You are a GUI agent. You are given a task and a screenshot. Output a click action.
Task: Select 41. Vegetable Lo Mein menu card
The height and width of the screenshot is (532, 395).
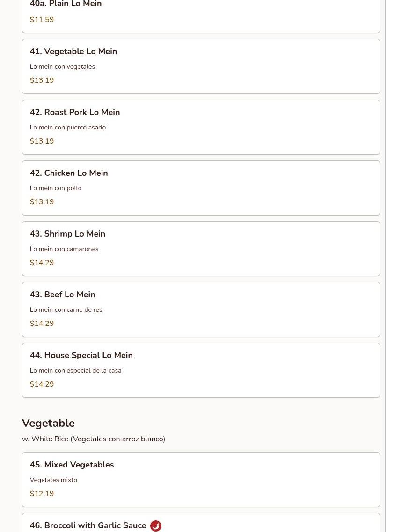[x=201, y=66]
